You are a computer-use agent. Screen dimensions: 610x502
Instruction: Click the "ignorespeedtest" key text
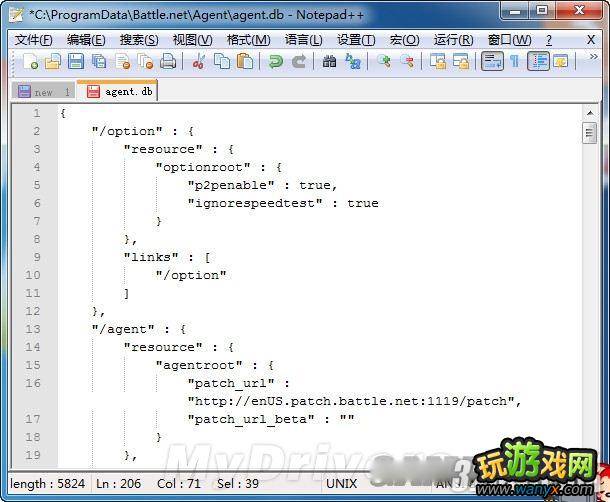[x=255, y=203]
